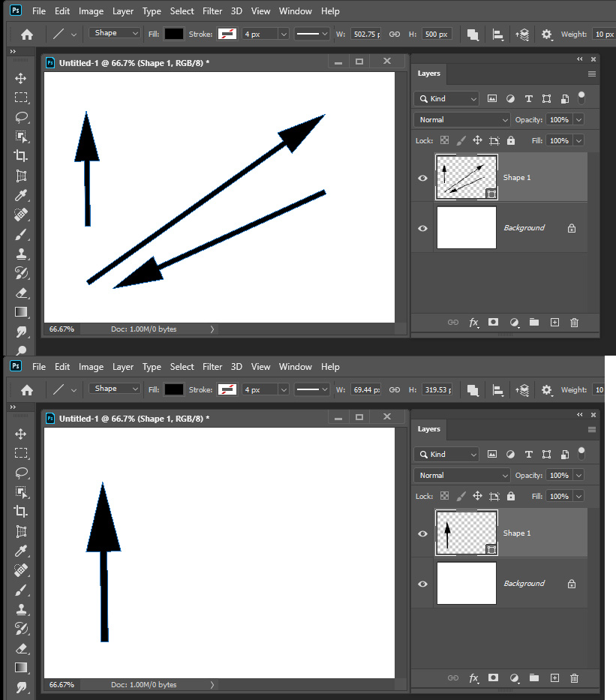Hide the Background layer
This screenshot has width=616, height=700.
coord(422,227)
